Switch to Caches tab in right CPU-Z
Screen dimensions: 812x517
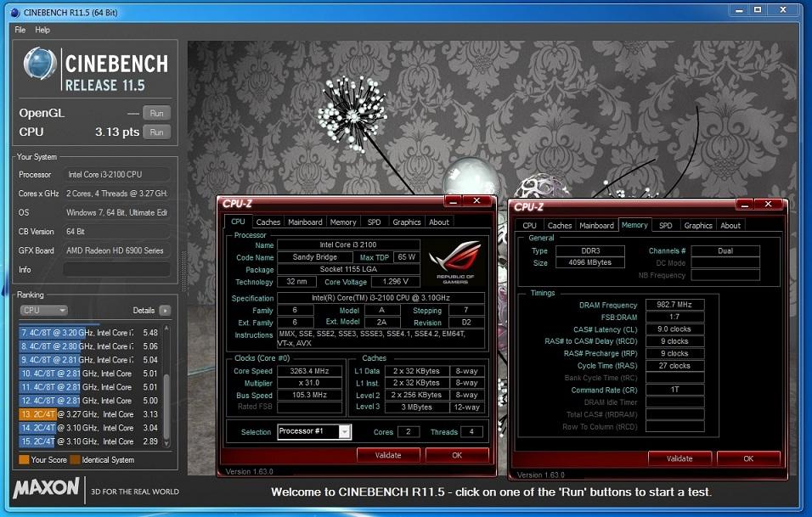pyautogui.click(x=559, y=226)
